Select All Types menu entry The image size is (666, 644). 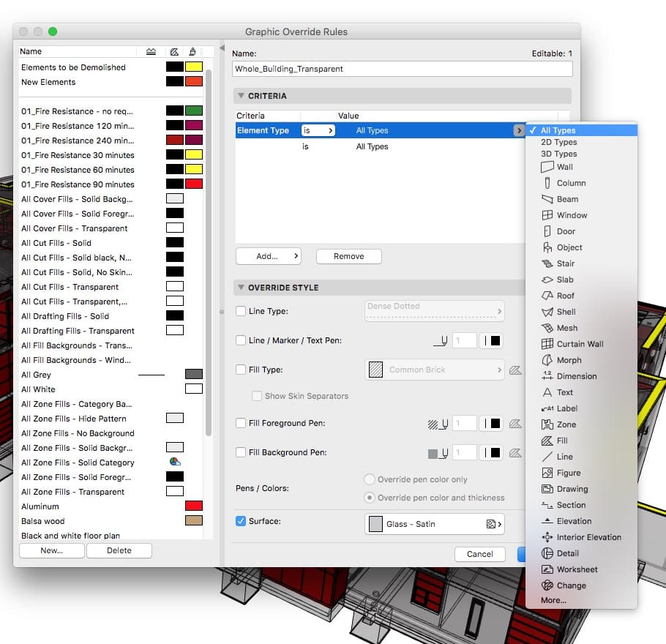point(582,130)
